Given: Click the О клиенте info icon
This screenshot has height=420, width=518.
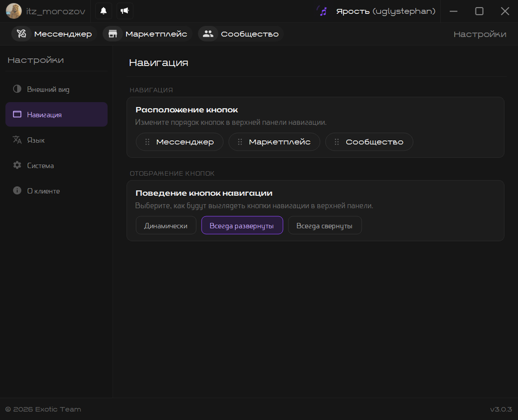Looking at the screenshot, I should [17, 190].
